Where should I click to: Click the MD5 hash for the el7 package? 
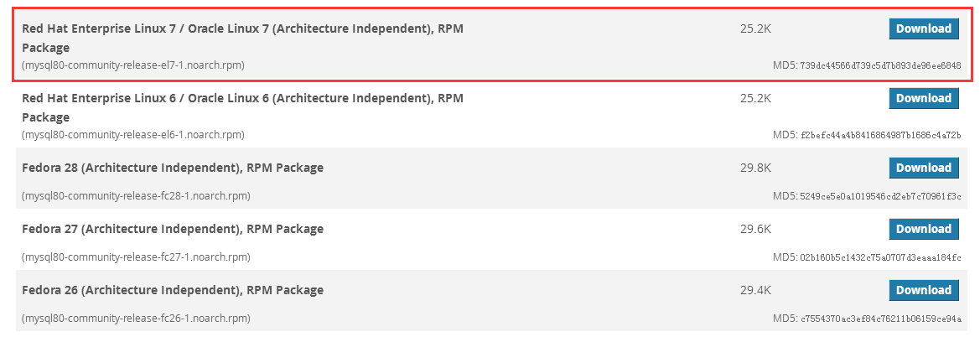(x=880, y=65)
